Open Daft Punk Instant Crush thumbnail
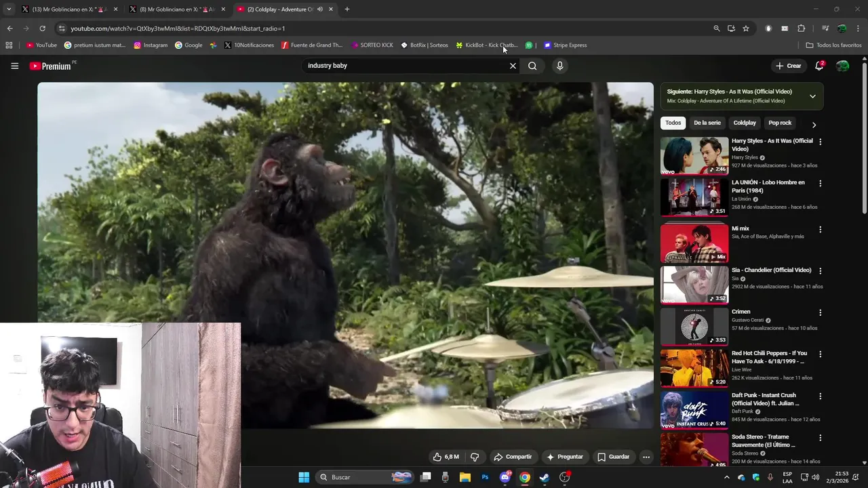The image size is (868, 488). (694, 410)
